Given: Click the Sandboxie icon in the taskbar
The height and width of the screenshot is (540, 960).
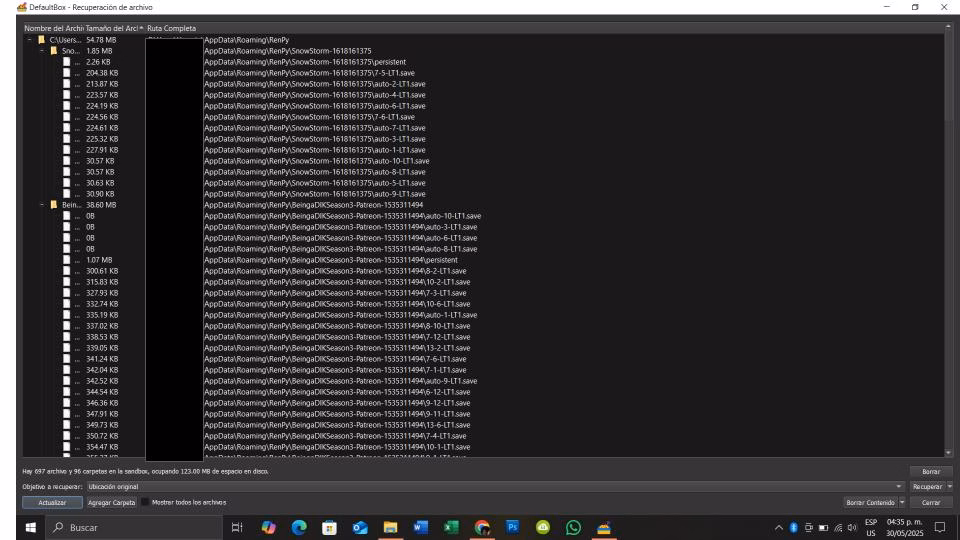Looking at the screenshot, I should pyautogui.click(x=604, y=527).
